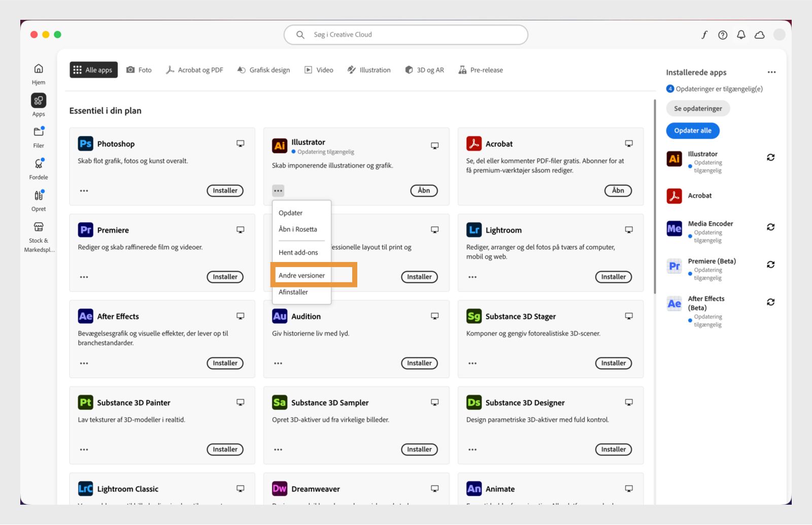Click update refresh icon for Media Encoder
812x525 pixels.
tap(770, 227)
